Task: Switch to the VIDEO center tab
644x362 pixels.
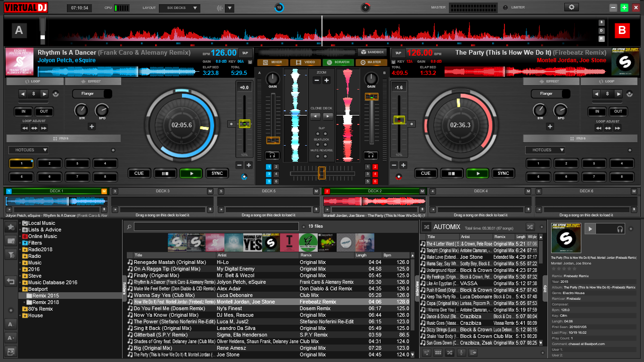Action: coord(305,62)
